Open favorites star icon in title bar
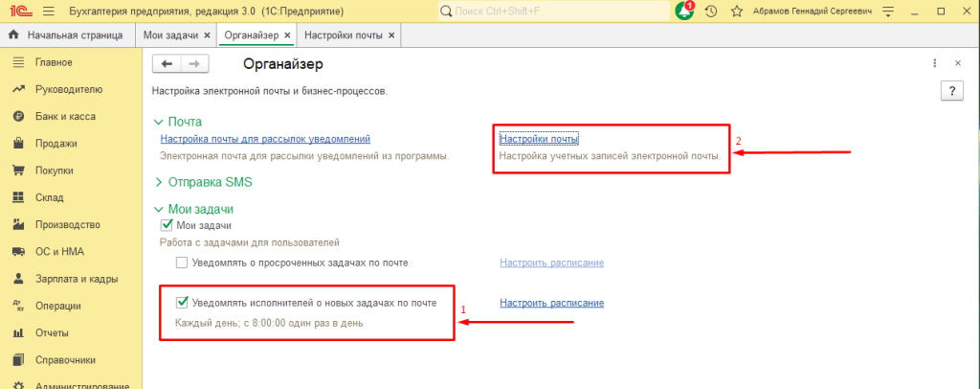 [x=736, y=11]
